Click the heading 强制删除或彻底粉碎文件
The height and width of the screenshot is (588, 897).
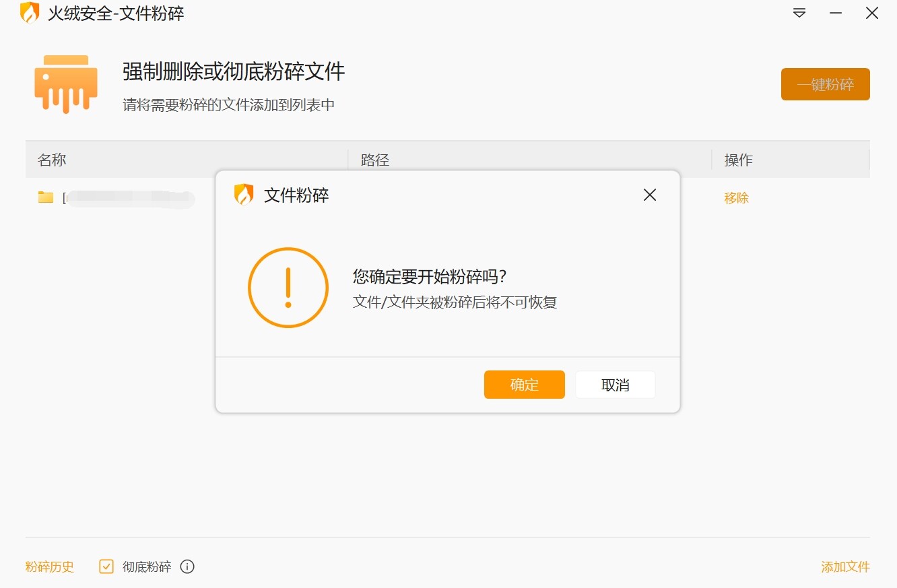tap(234, 71)
